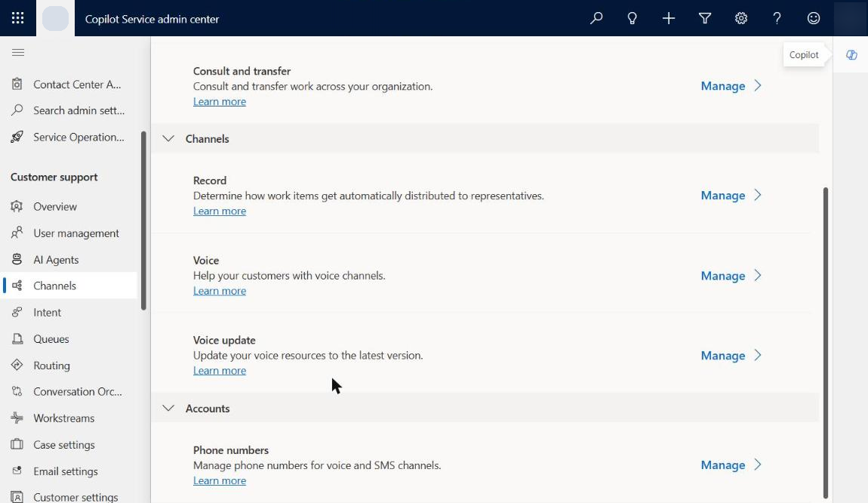
Task: Click the Case settings briefcase icon
Action: 17,444
